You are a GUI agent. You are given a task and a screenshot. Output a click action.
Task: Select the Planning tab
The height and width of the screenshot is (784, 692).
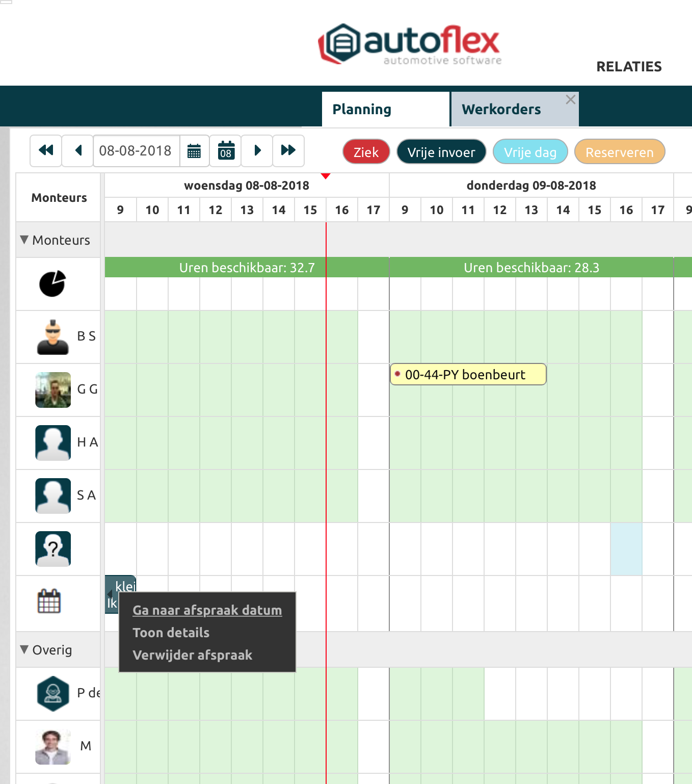coord(362,109)
